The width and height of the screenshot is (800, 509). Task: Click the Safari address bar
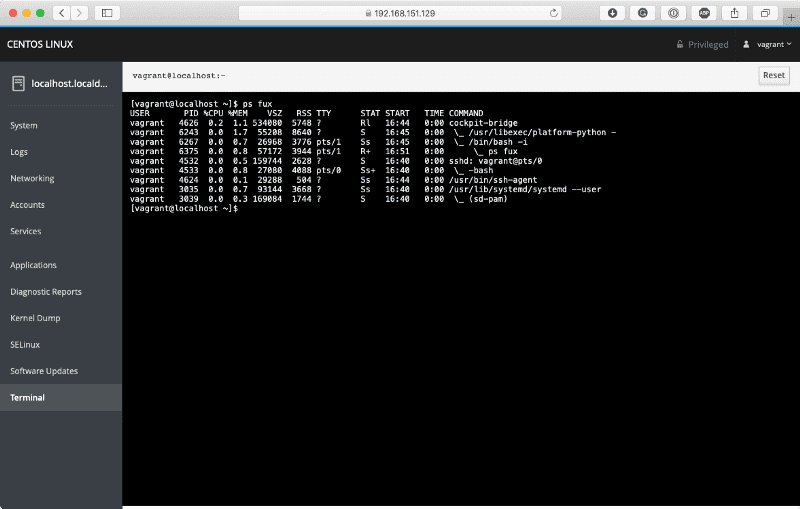pyautogui.click(x=400, y=13)
